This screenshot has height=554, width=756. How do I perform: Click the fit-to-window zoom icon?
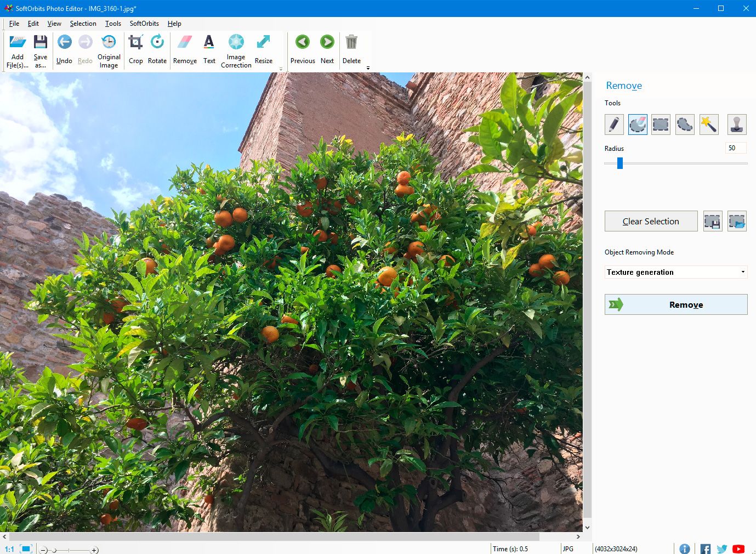pos(26,549)
